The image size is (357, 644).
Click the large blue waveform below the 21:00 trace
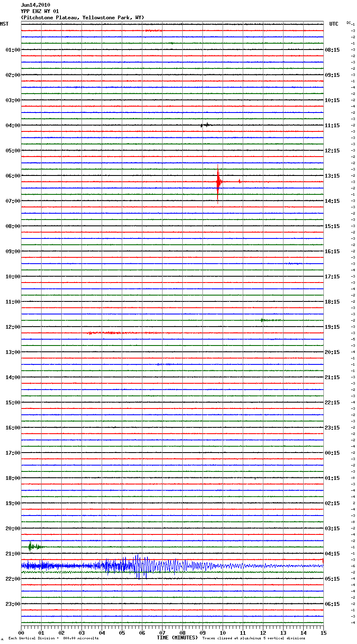tap(172, 566)
